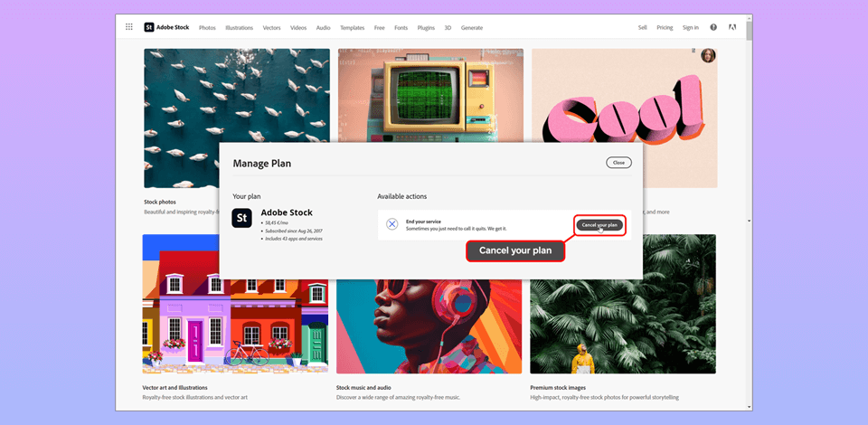Open the Photos menu item
This screenshot has height=425, width=868.
coord(207,28)
